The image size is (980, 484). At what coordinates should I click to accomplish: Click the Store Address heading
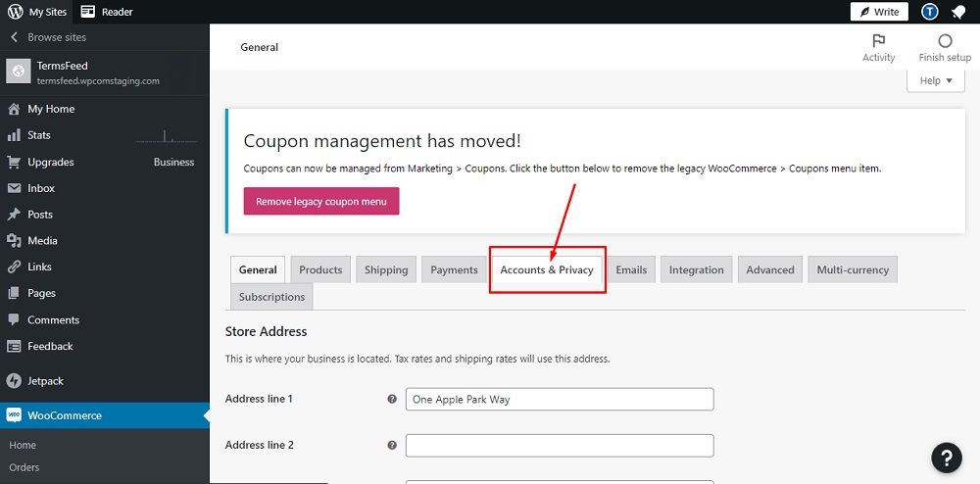(267, 331)
